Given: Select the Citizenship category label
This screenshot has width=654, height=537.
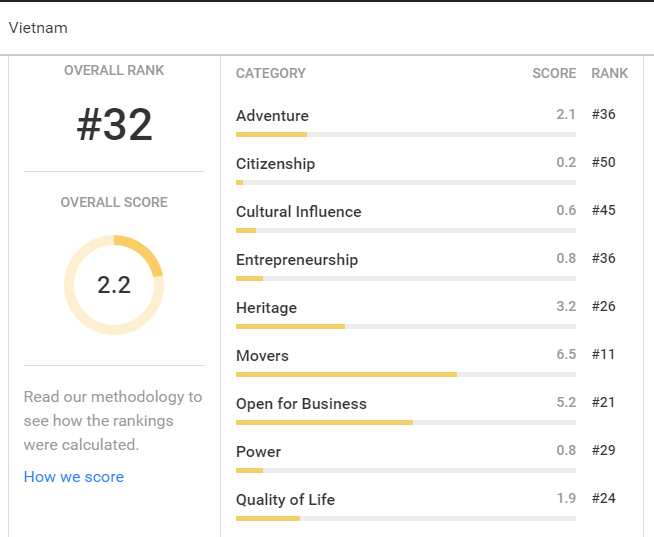Looking at the screenshot, I should (x=275, y=164).
